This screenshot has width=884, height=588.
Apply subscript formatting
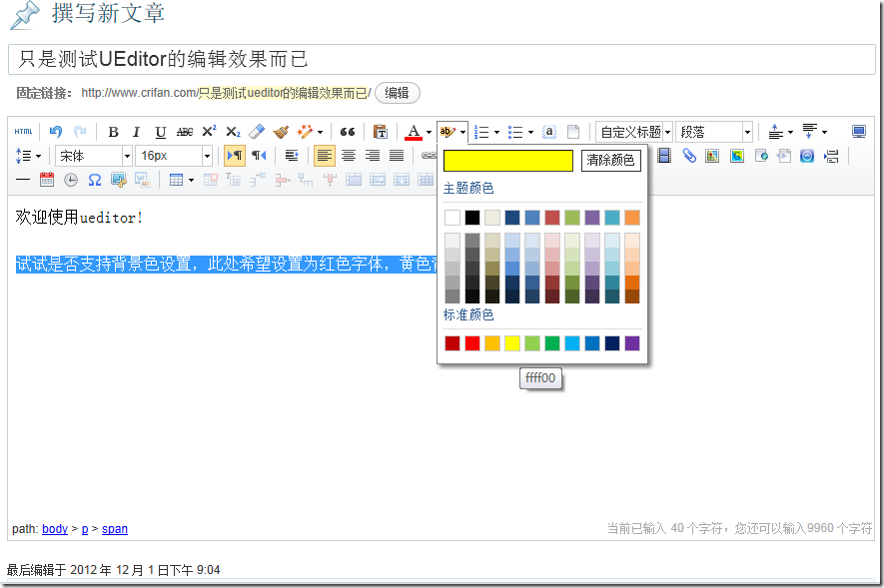tap(233, 132)
